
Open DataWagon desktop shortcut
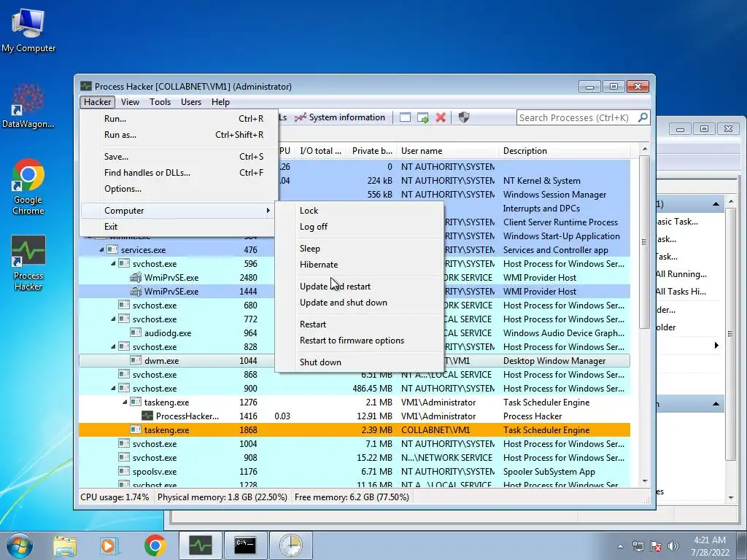click(28, 106)
